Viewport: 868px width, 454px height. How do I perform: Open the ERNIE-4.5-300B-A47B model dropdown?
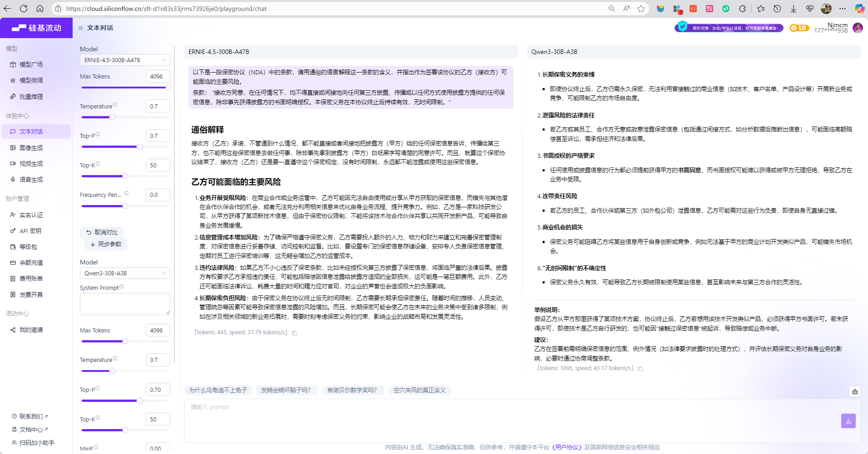coord(125,60)
